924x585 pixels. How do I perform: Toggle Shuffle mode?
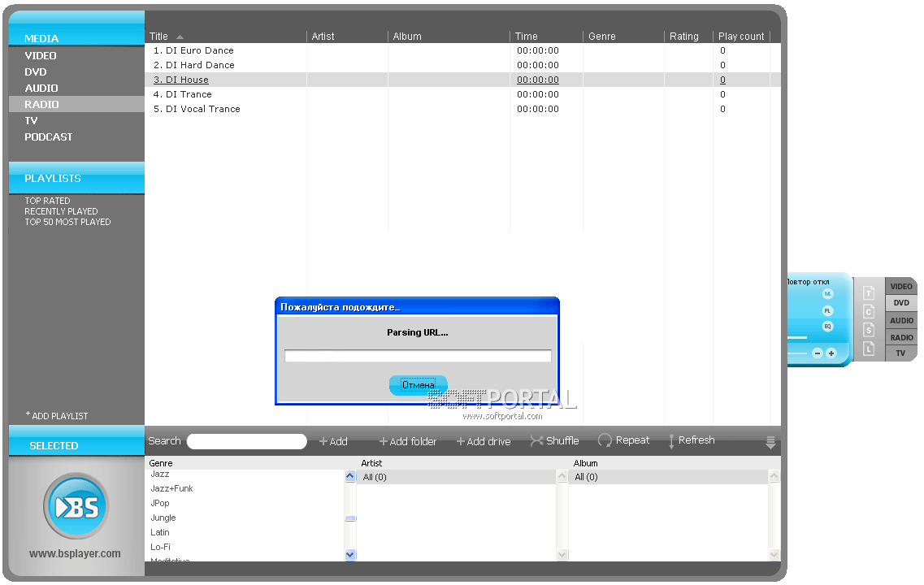click(554, 440)
